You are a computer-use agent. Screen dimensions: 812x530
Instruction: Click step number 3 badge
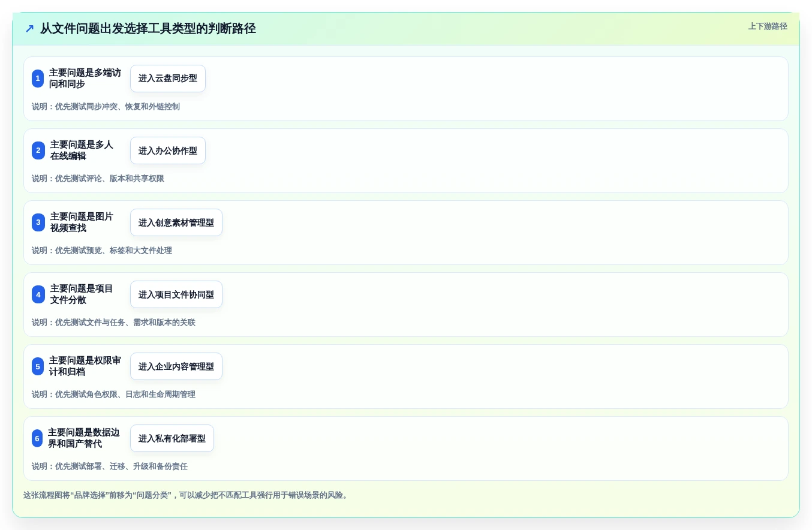click(38, 222)
